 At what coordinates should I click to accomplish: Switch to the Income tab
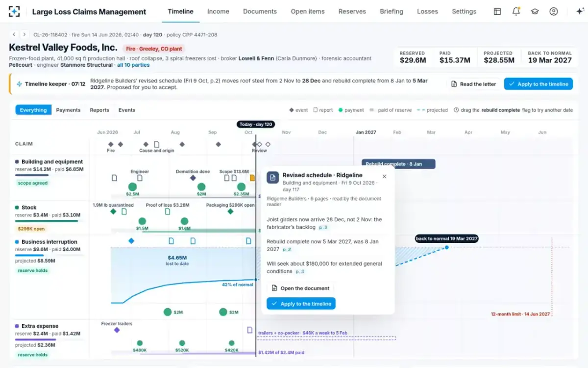tap(218, 11)
